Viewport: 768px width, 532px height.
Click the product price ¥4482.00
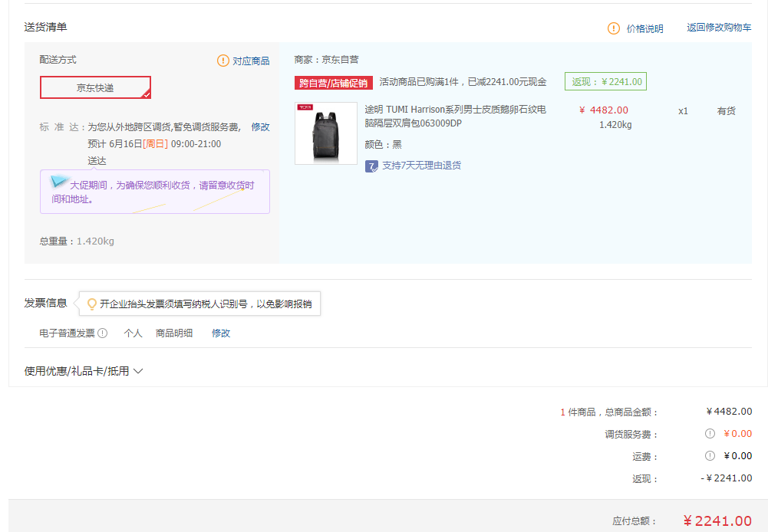coord(603,110)
